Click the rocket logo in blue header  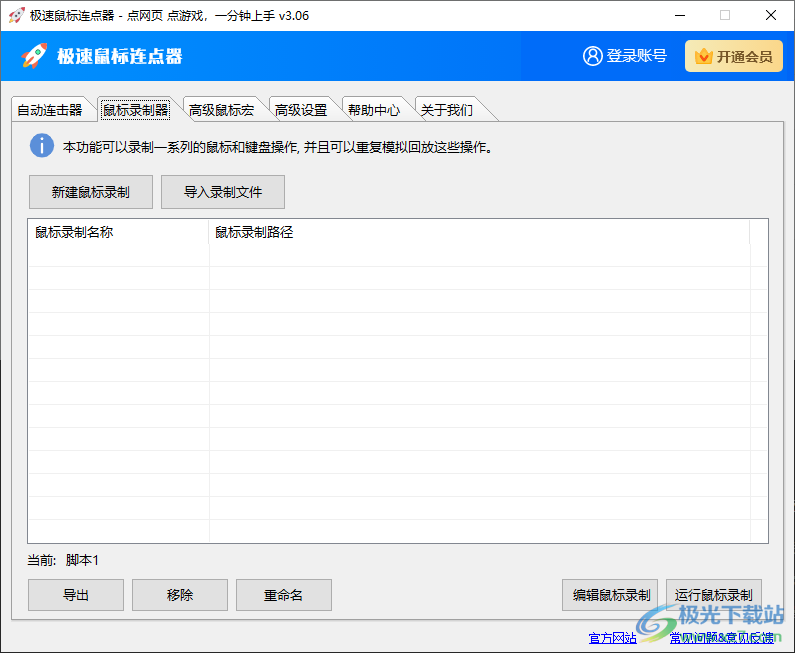click(x=34, y=56)
